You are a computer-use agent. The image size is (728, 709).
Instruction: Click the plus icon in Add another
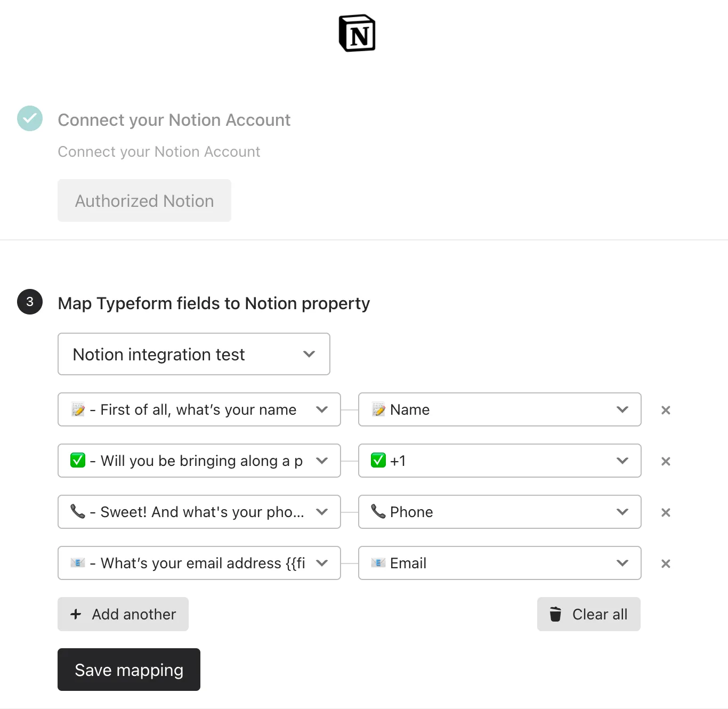click(x=76, y=614)
